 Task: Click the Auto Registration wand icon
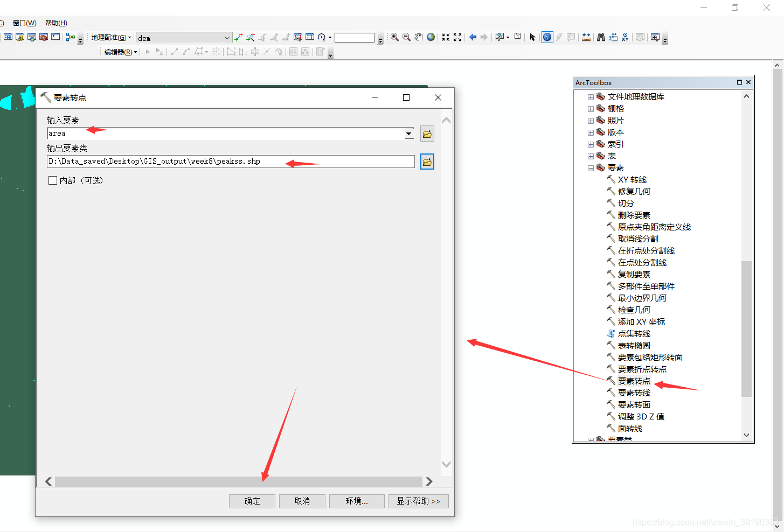click(251, 37)
